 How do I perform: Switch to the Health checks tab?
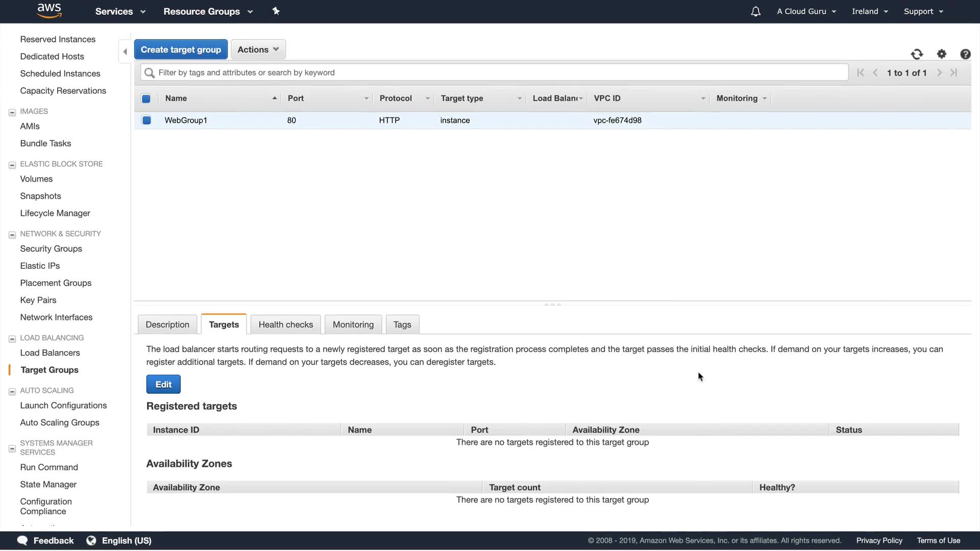point(285,324)
